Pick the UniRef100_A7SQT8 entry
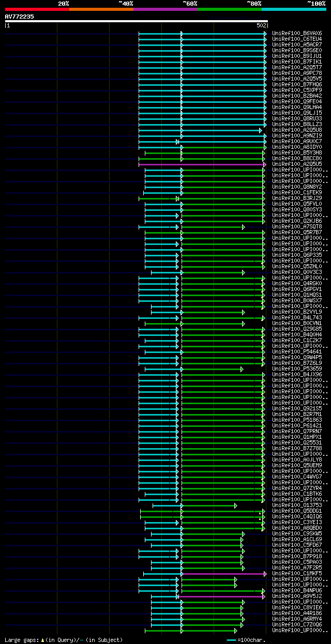 [x=297, y=226]
